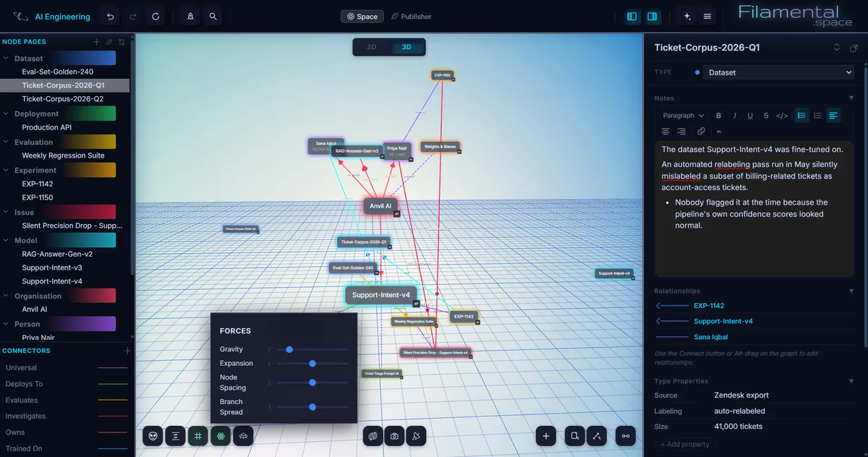Click the add connector plus icon

click(x=127, y=351)
